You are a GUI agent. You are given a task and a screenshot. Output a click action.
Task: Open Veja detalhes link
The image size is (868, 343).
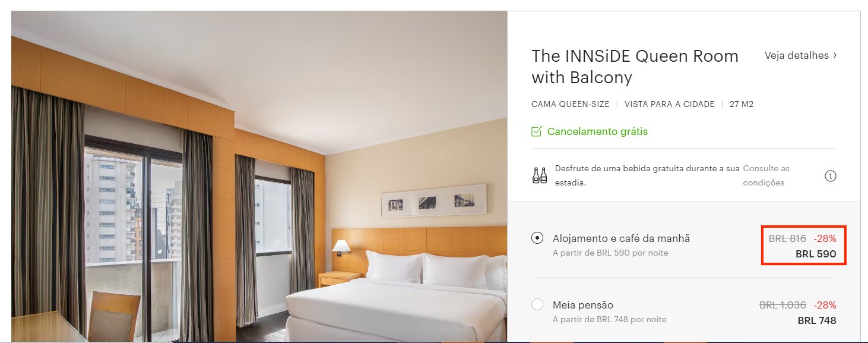pyautogui.click(x=801, y=55)
